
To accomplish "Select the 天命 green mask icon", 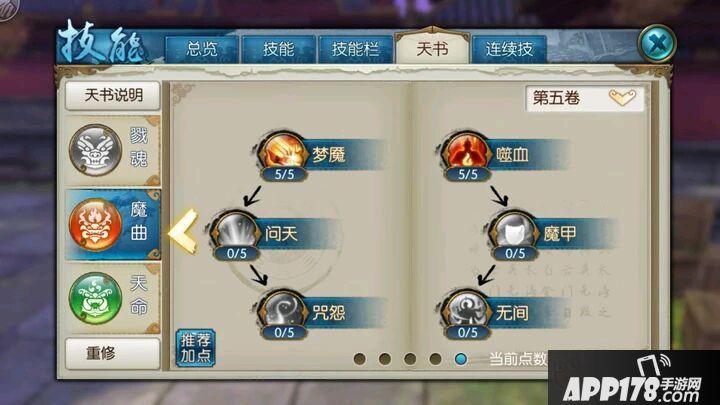I will (x=96, y=298).
